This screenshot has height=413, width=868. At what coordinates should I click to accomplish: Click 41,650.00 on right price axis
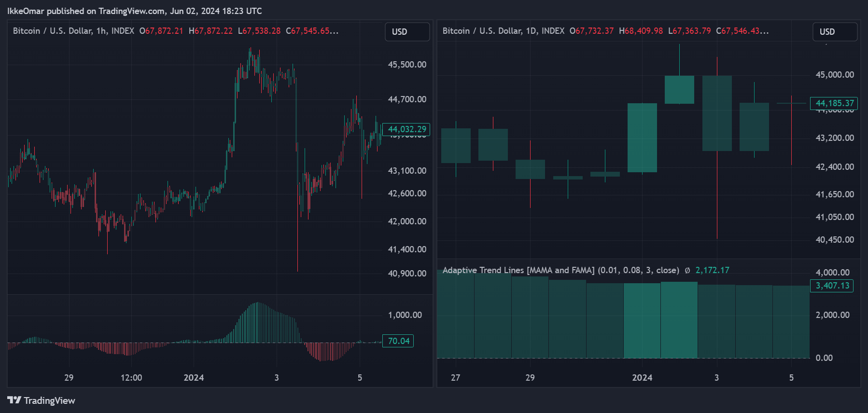coord(835,194)
